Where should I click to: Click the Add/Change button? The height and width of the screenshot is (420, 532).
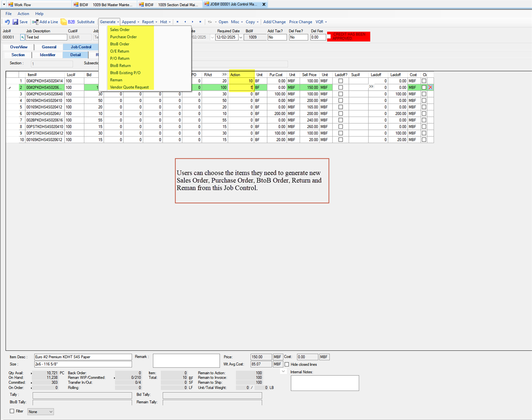274,22
